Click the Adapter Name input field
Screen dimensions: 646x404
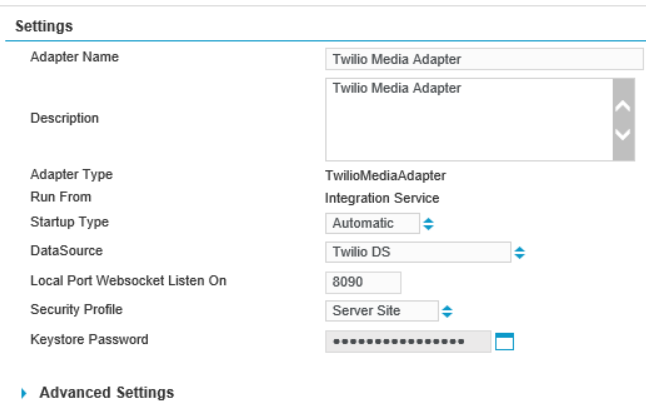coord(484,59)
